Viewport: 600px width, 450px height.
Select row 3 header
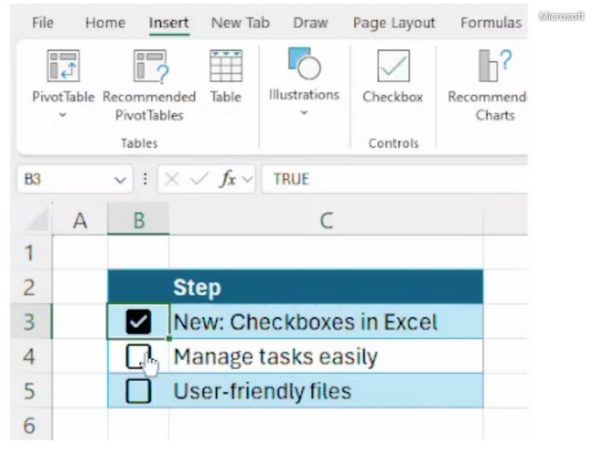(x=30, y=321)
